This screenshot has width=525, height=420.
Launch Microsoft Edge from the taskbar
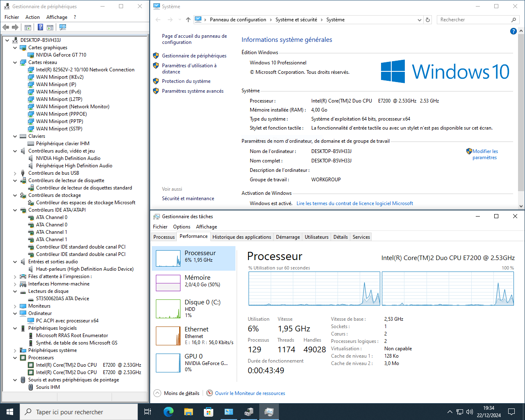coord(169,412)
